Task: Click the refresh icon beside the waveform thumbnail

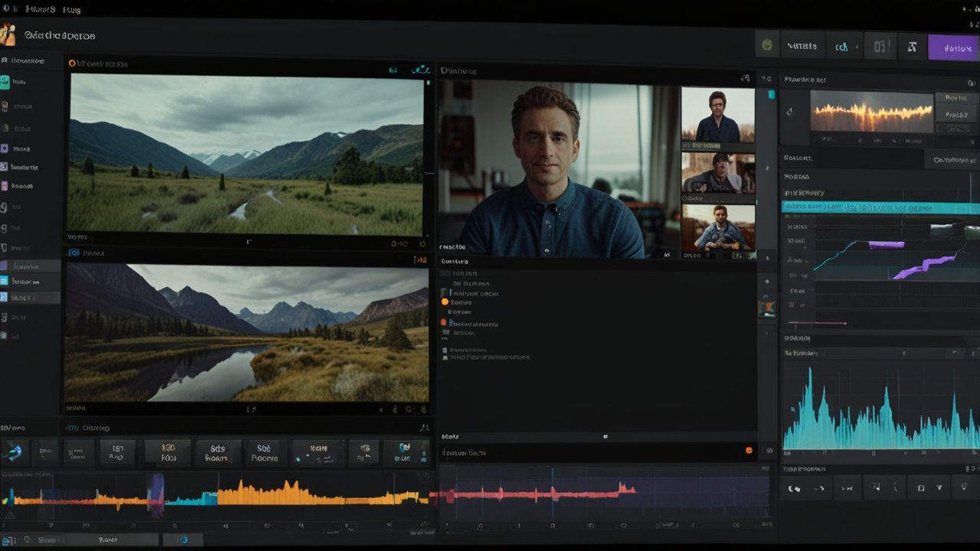Action: click(x=791, y=111)
